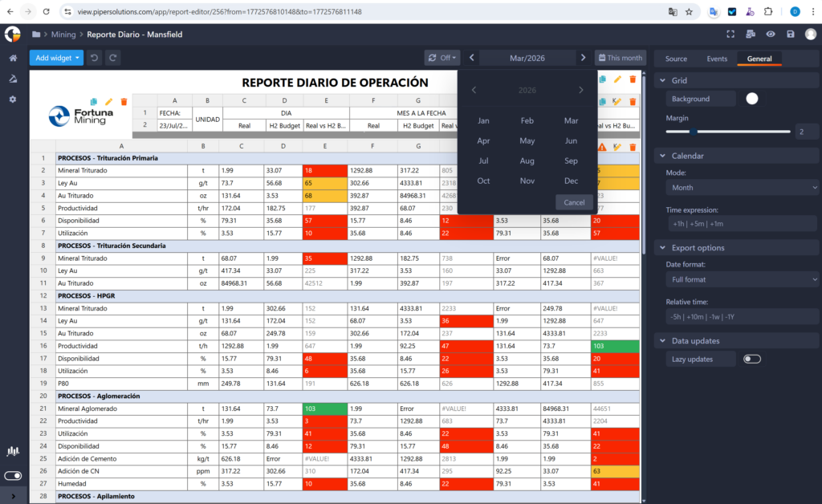822x504 pixels.
Task: Open the bar chart icon in left sidebar
Action: pos(13,451)
